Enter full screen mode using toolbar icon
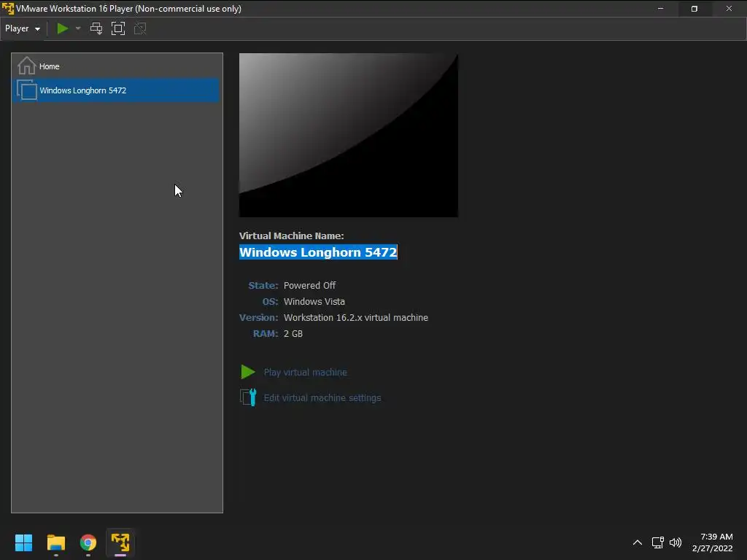Image resolution: width=747 pixels, height=560 pixels. point(118,28)
